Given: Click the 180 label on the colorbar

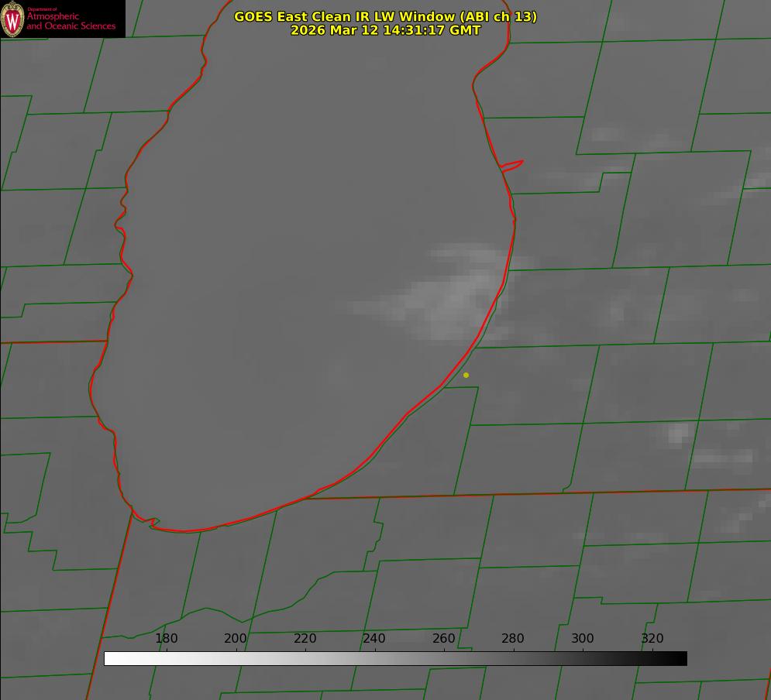Looking at the screenshot, I should pos(167,638).
